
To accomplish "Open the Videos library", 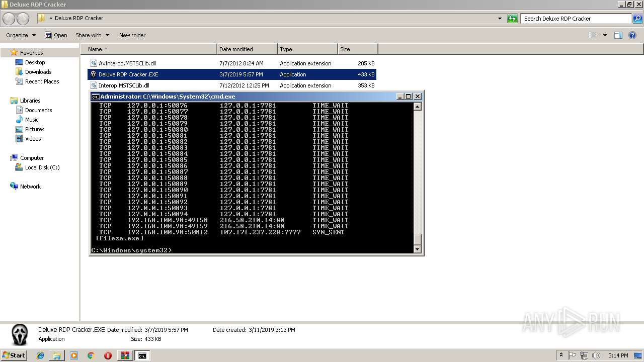I will coord(33,139).
